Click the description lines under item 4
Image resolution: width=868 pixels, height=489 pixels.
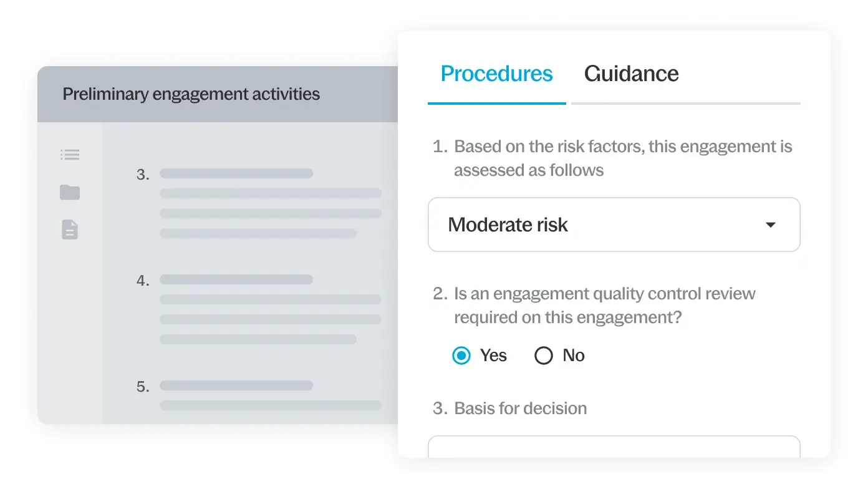270,319
